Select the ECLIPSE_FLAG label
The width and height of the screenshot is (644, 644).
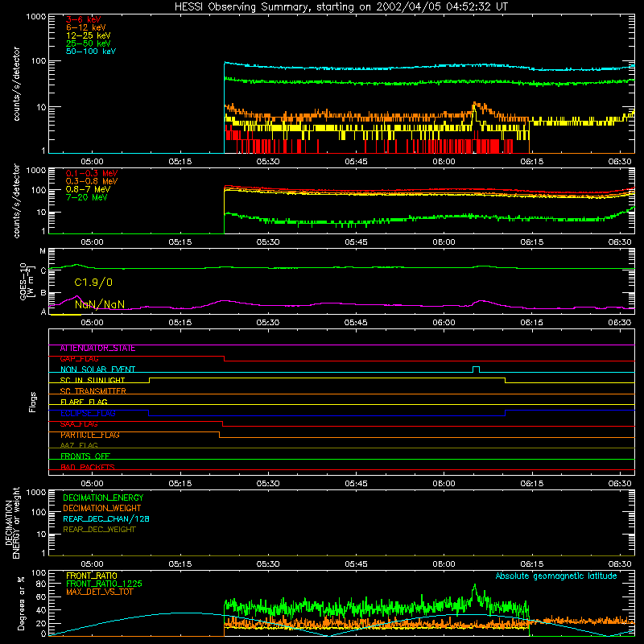click(x=88, y=413)
